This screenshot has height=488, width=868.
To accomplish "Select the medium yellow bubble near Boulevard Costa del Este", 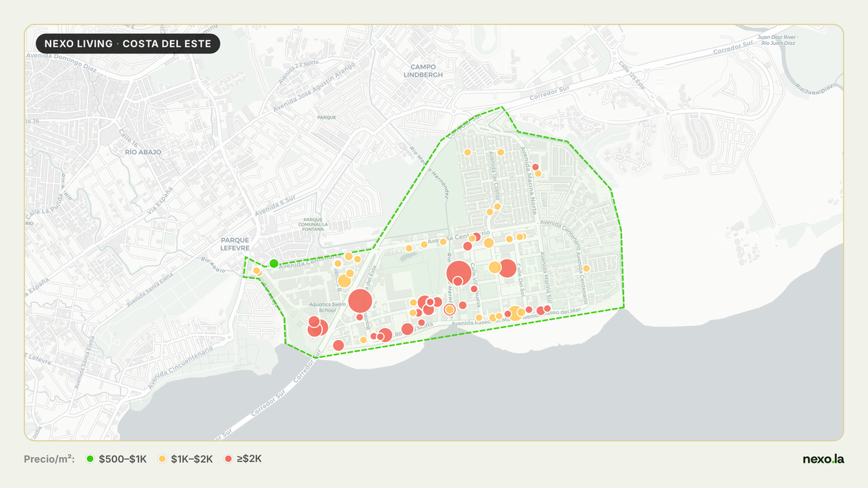I will (x=344, y=281).
